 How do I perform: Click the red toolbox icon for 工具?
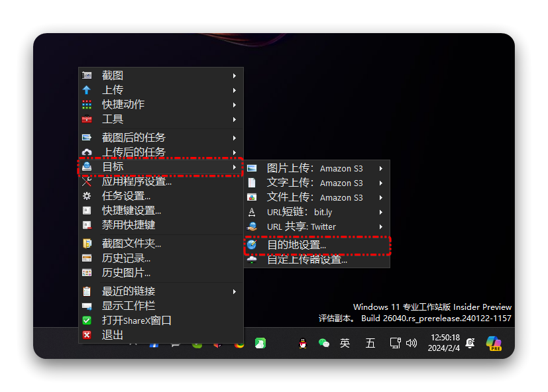point(87,119)
